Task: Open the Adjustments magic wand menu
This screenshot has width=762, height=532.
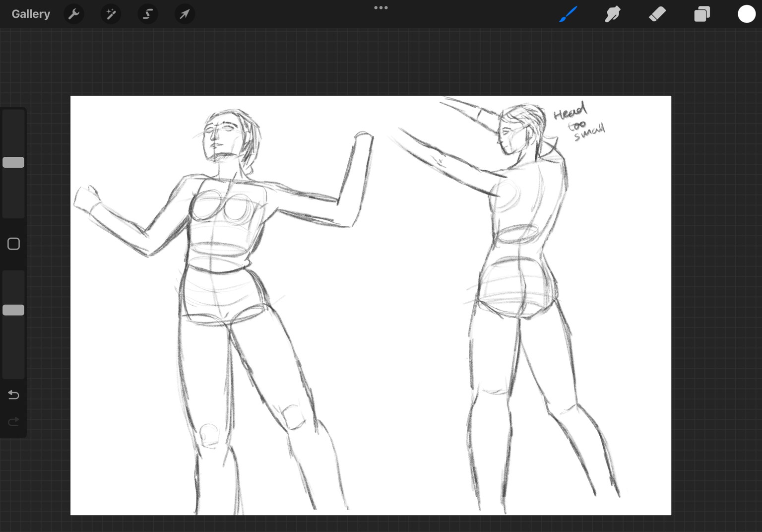Action: [111, 14]
